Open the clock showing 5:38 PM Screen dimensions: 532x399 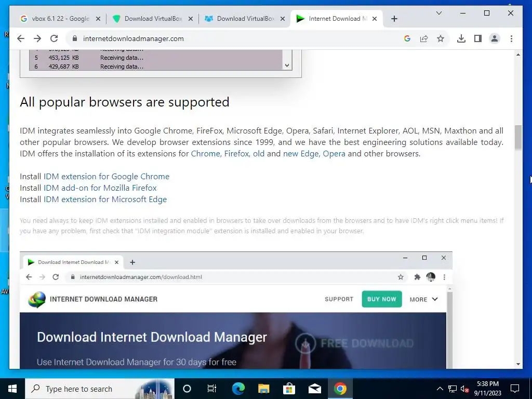click(487, 389)
